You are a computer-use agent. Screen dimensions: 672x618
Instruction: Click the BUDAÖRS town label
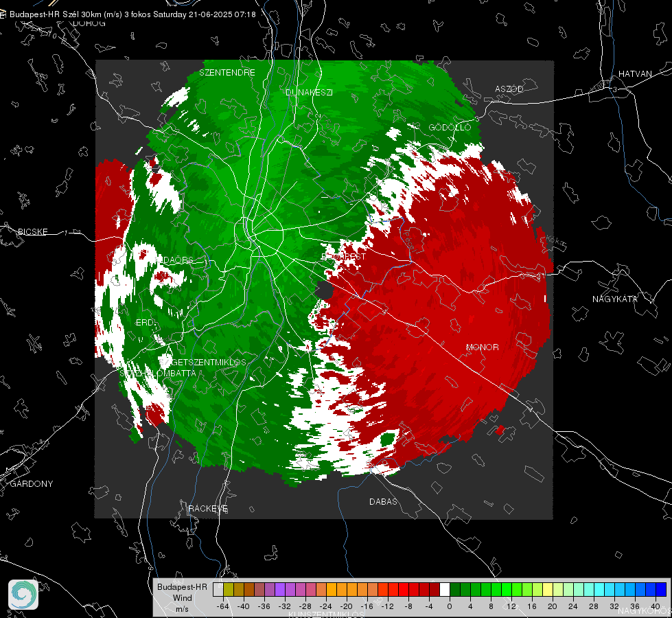174,260
